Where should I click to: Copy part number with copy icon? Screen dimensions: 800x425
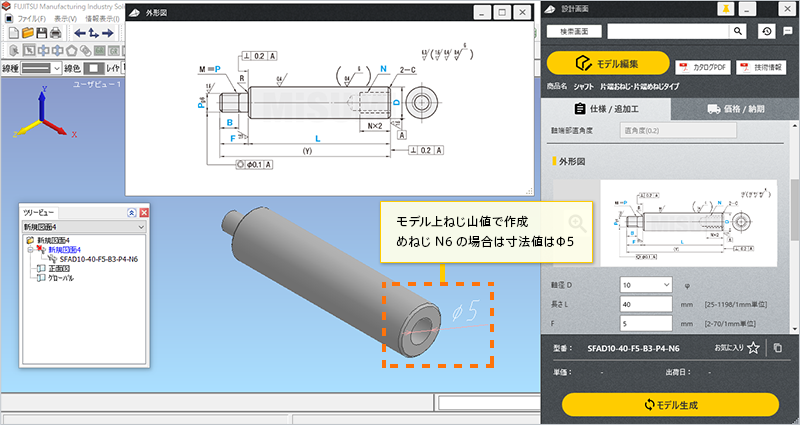coord(778,348)
